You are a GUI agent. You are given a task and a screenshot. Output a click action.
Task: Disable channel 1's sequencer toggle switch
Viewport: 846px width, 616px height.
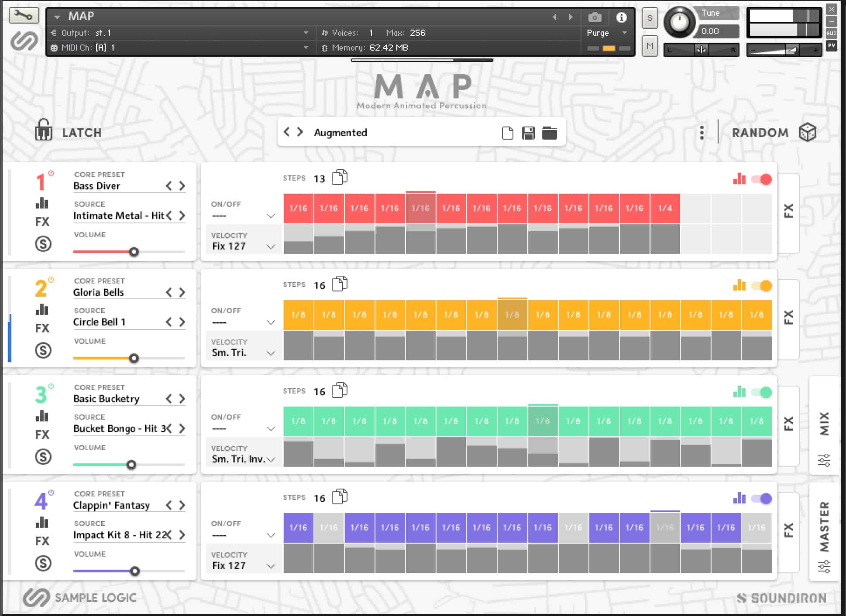click(x=761, y=179)
